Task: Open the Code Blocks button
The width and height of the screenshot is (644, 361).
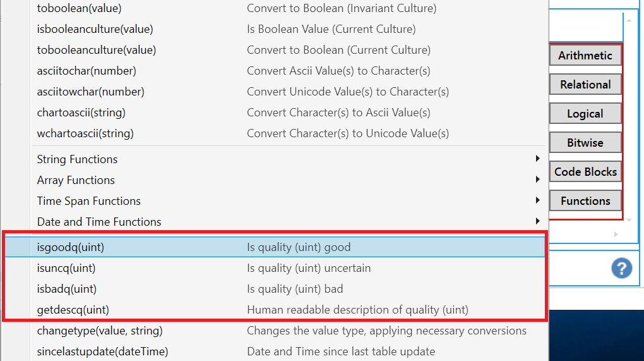Action: (x=585, y=172)
